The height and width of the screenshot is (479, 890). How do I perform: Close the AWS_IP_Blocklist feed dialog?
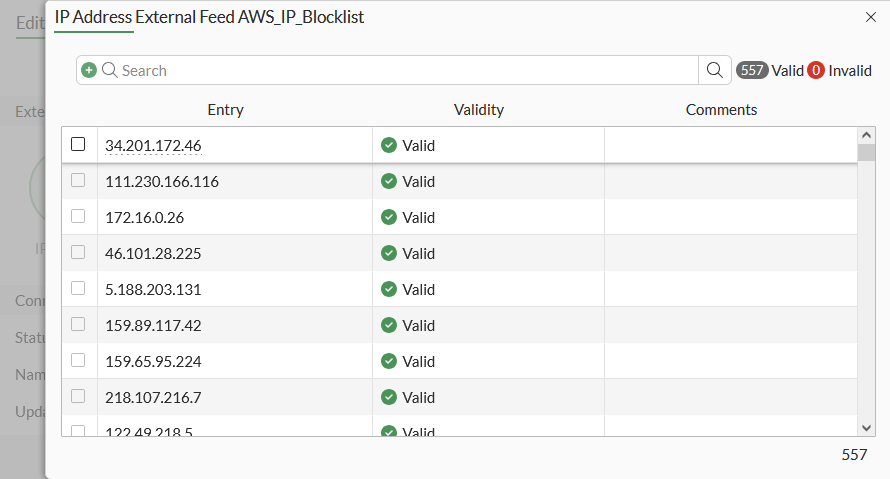870,17
